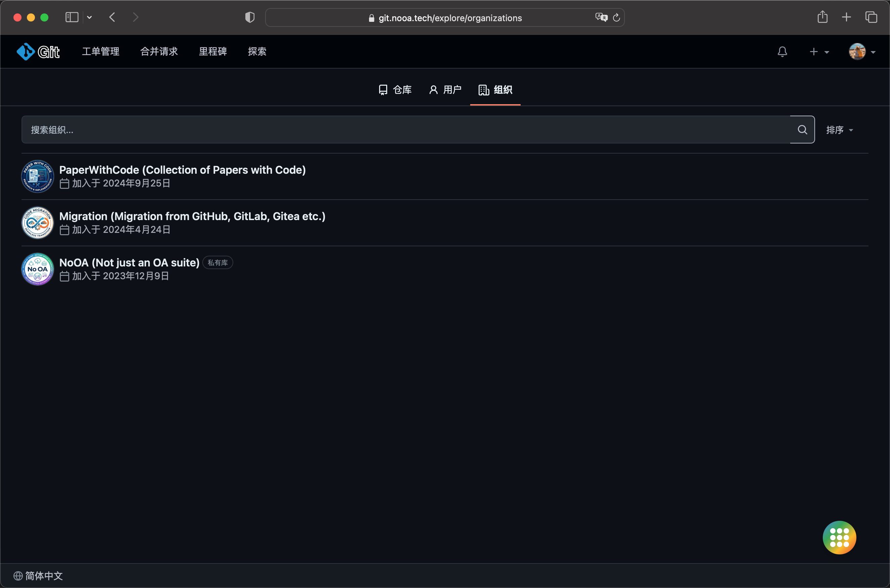Click the search magnifier button

coord(802,130)
